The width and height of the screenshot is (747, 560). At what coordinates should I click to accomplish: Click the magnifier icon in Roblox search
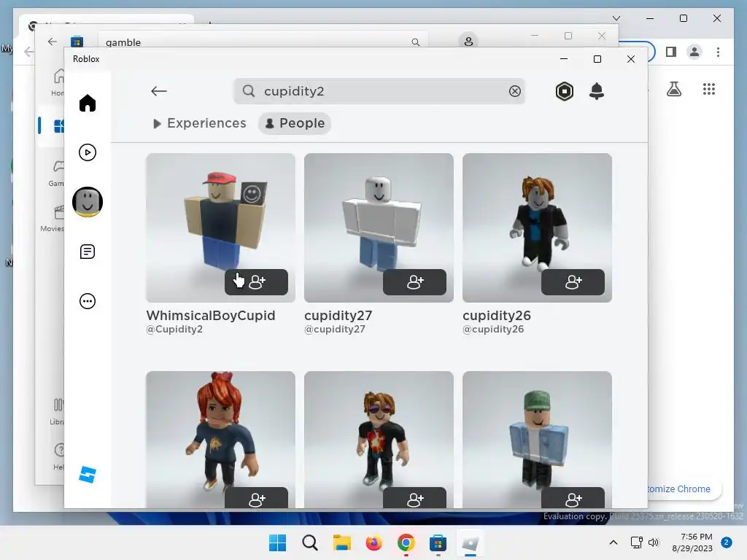(x=249, y=91)
